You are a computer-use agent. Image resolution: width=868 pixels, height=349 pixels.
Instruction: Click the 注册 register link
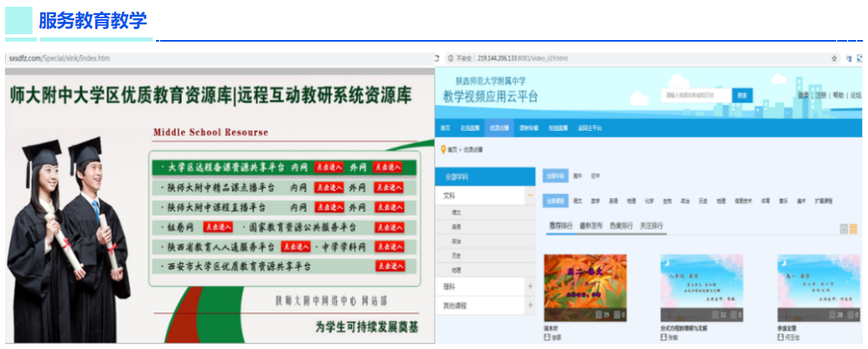820,95
